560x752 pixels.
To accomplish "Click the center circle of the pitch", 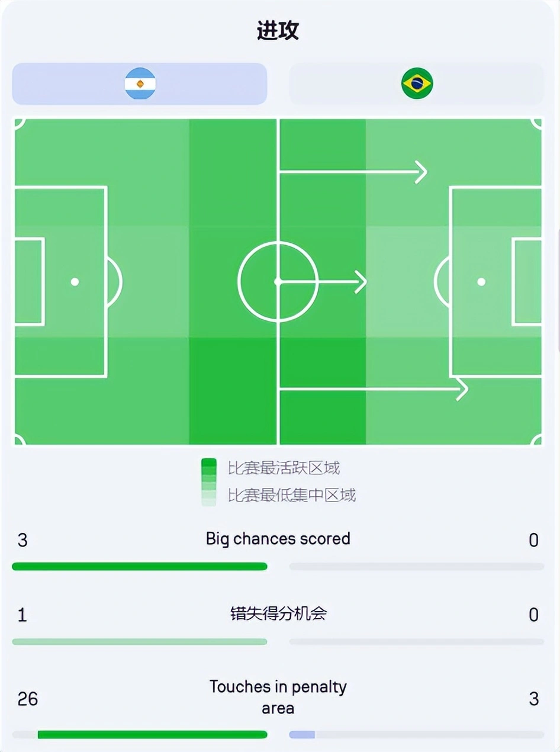I will point(278,282).
